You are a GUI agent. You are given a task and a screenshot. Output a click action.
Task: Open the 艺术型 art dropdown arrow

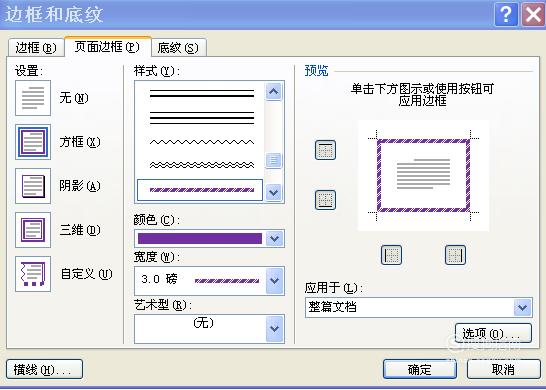275,328
